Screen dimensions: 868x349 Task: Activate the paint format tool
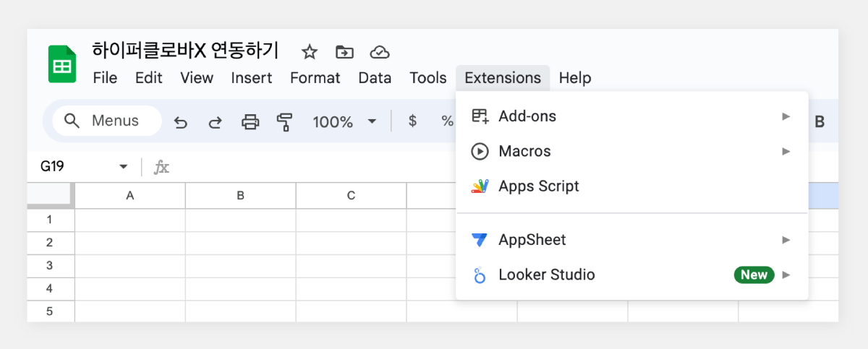284,122
